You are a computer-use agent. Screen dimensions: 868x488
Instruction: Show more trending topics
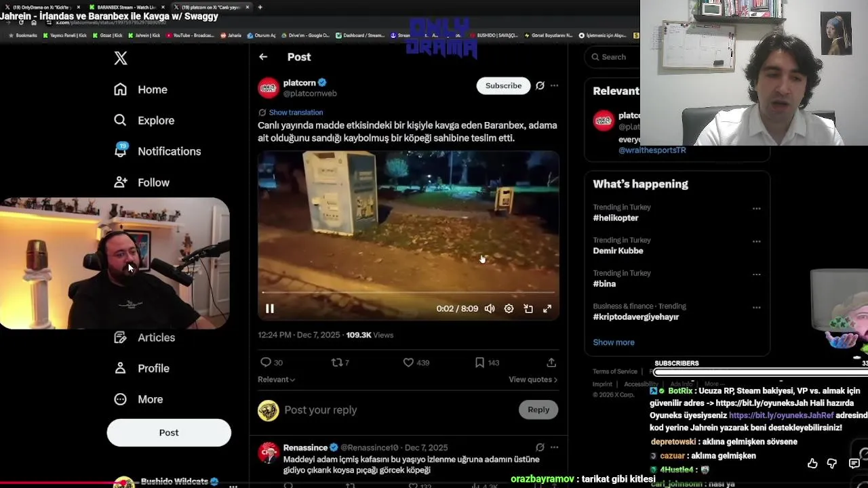tap(614, 342)
